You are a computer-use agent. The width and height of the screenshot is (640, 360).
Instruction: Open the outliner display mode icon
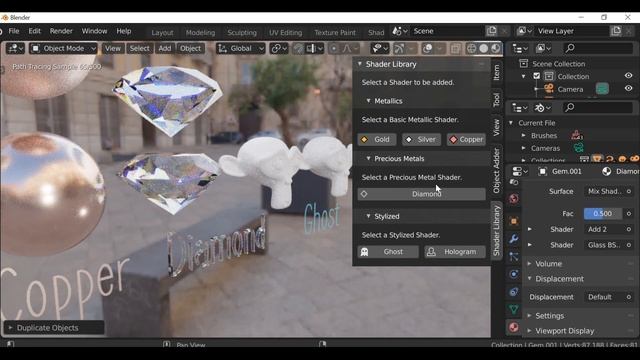coord(542,49)
